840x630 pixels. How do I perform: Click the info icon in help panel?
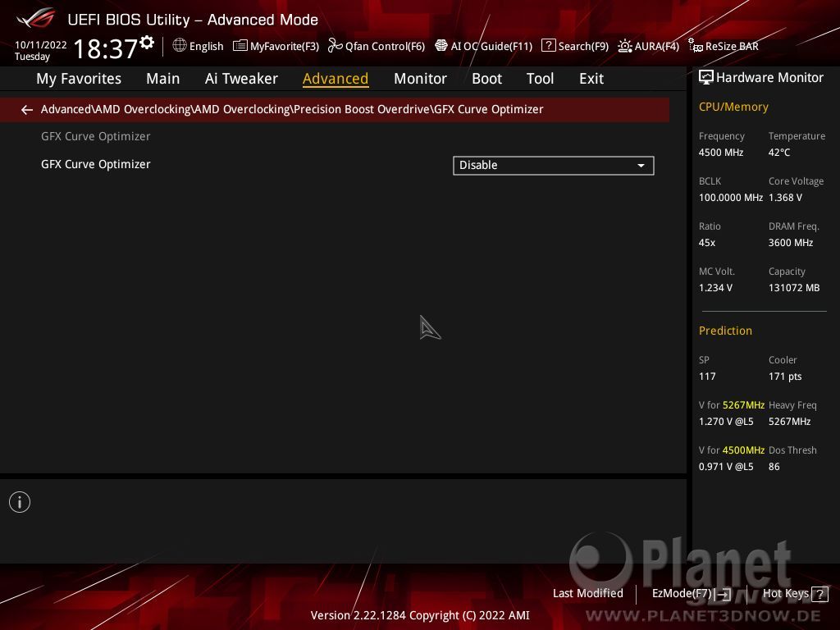click(x=20, y=502)
